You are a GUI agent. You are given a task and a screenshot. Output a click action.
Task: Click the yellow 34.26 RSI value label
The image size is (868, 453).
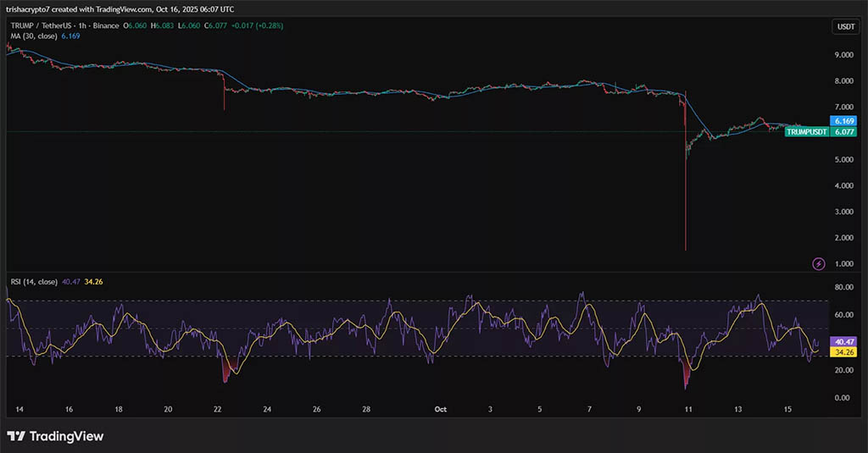[843, 351]
